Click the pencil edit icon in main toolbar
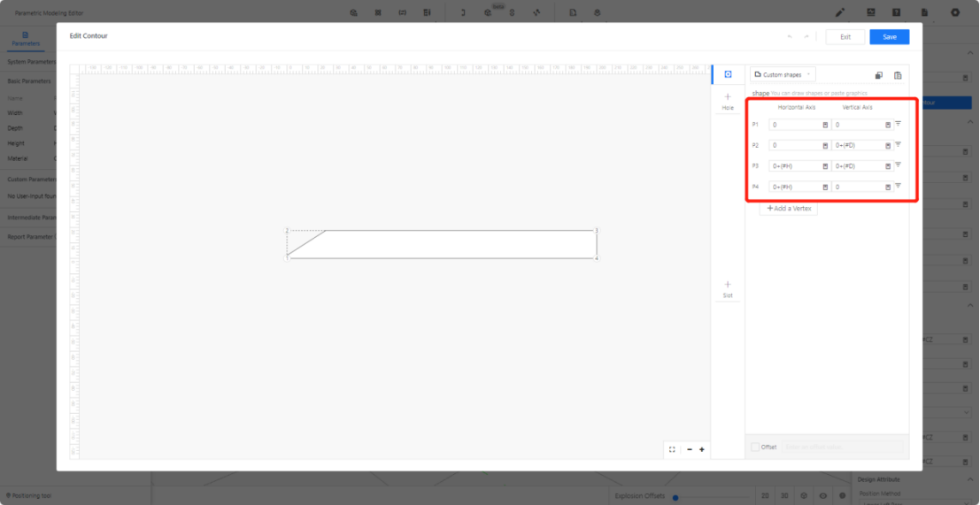 840,12
